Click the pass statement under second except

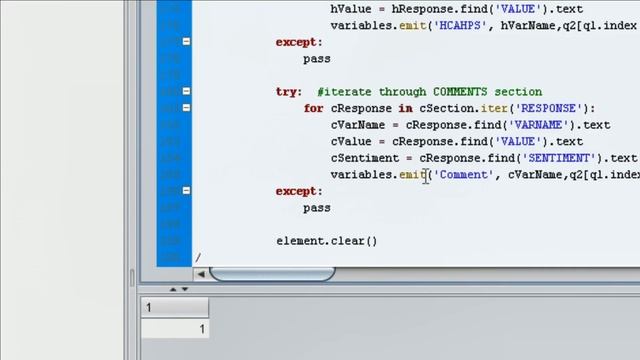(317, 208)
